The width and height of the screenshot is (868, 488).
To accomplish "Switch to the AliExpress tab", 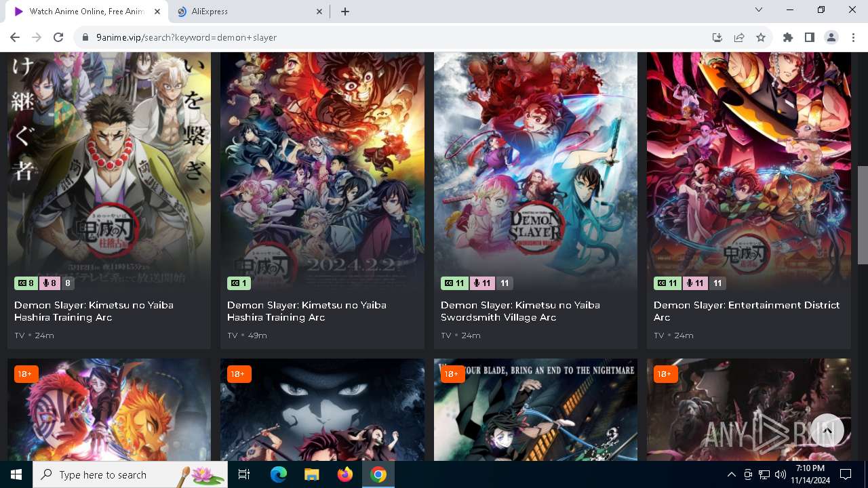I will pos(250,12).
